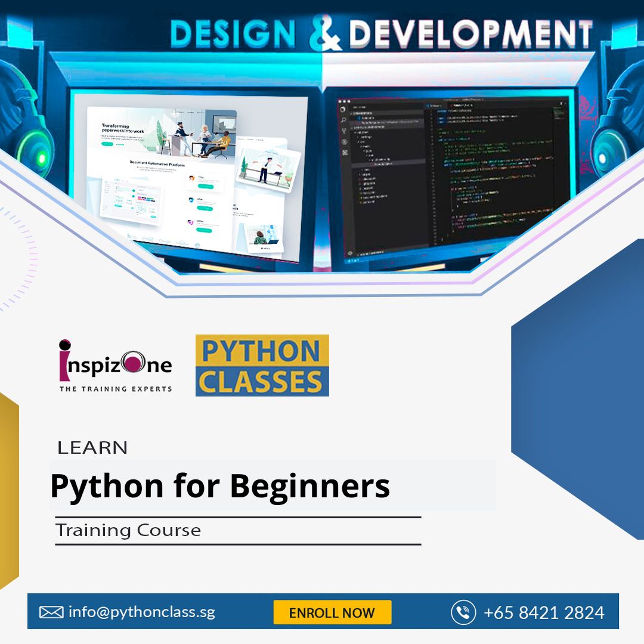Click the 'Transforming paperwork into work' headline
644x644 pixels.
(x=122, y=128)
